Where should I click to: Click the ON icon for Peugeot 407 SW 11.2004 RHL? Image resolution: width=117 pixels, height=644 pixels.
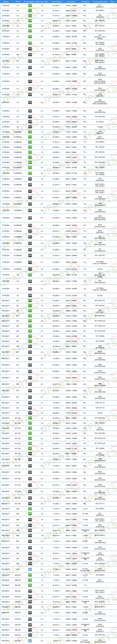point(30,466)
